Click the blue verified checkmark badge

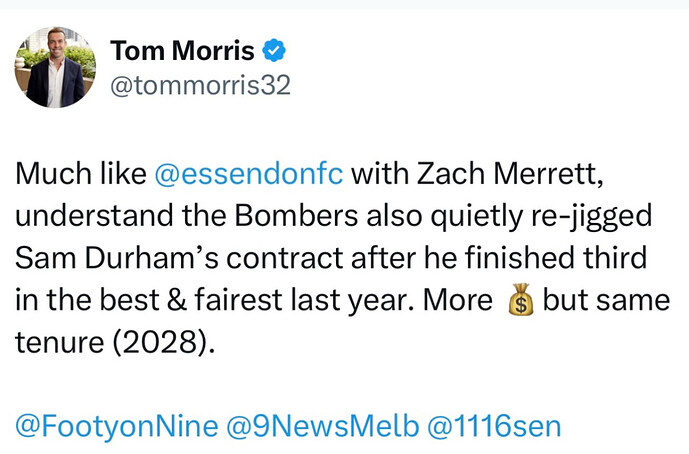click(x=274, y=51)
